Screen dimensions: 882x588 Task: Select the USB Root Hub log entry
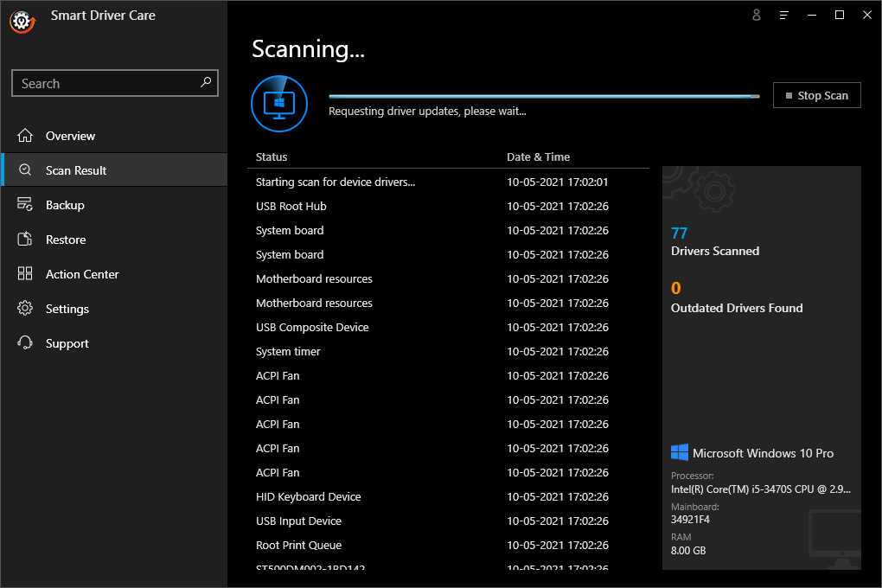tap(291, 206)
